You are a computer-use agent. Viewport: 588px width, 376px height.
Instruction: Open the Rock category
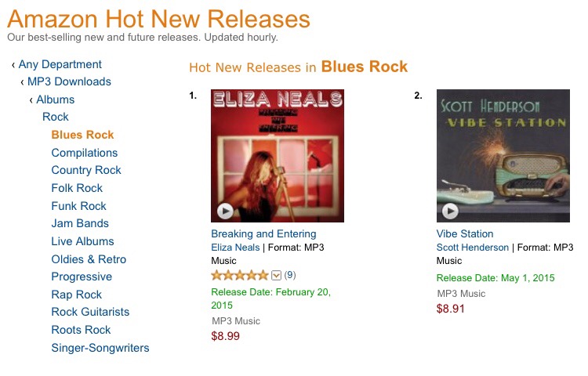(x=56, y=117)
